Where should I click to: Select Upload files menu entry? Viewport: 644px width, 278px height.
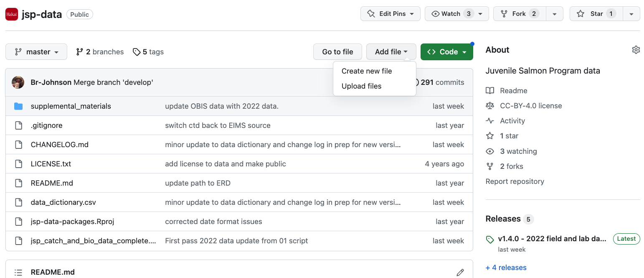[x=361, y=86]
